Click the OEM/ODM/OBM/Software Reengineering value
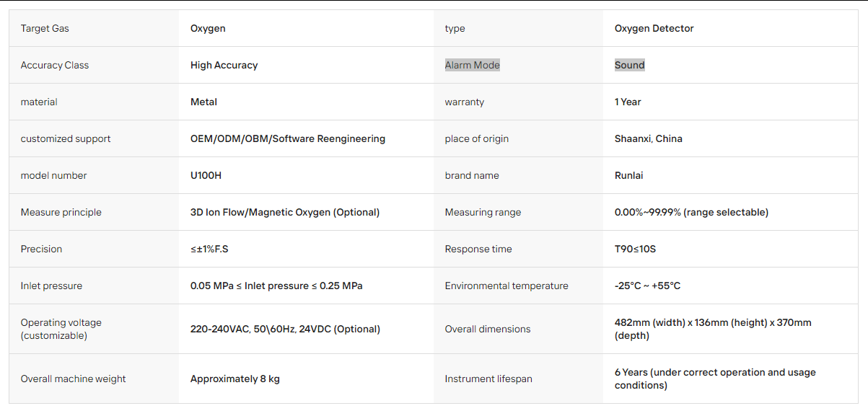This screenshot has height=411, width=868. pos(287,138)
